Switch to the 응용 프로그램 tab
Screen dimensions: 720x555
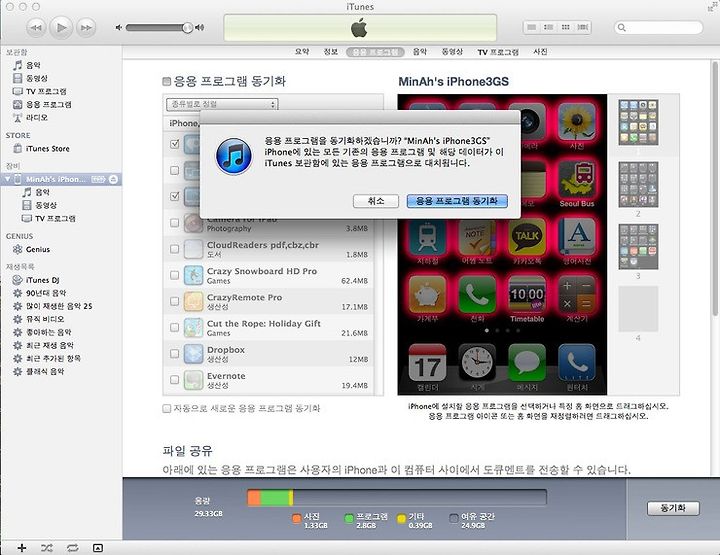click(375, 52)
